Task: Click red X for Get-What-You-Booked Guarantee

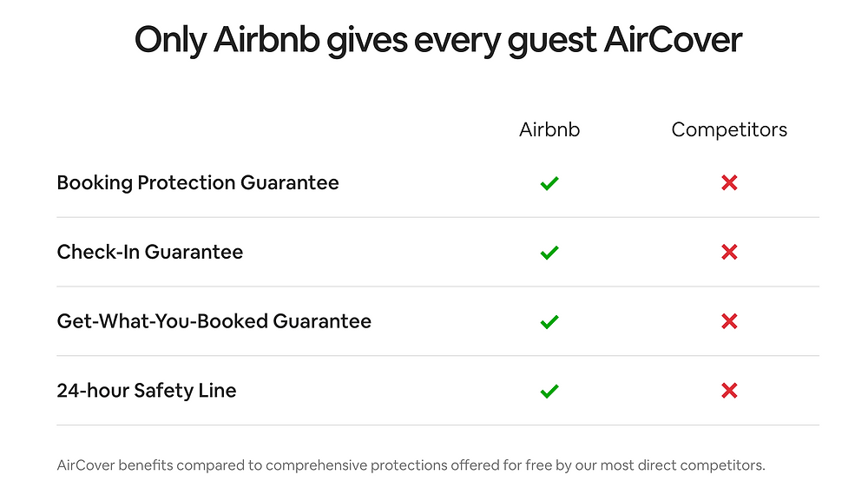Action: coord(729,321)
